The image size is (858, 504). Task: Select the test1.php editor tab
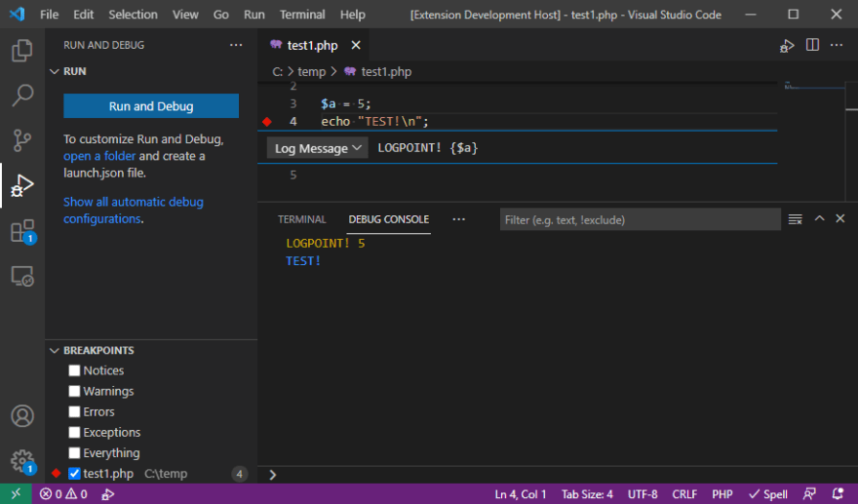tap(312, 46)
